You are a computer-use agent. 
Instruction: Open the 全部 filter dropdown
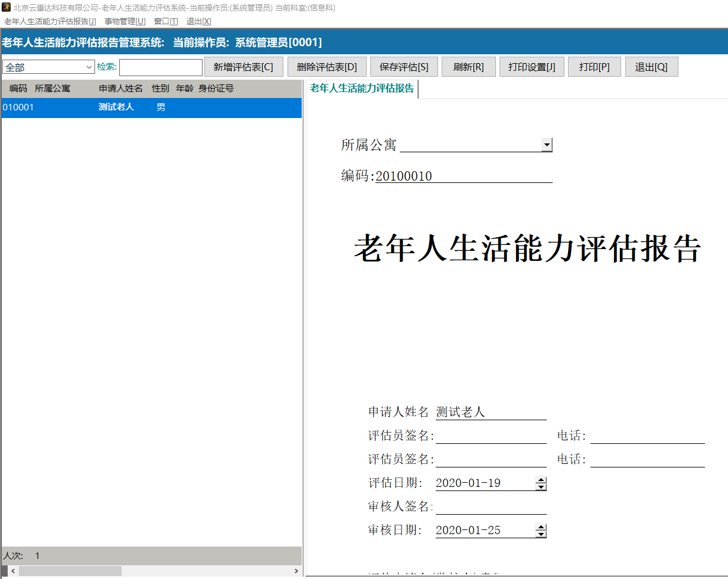[x=48, y=67]
